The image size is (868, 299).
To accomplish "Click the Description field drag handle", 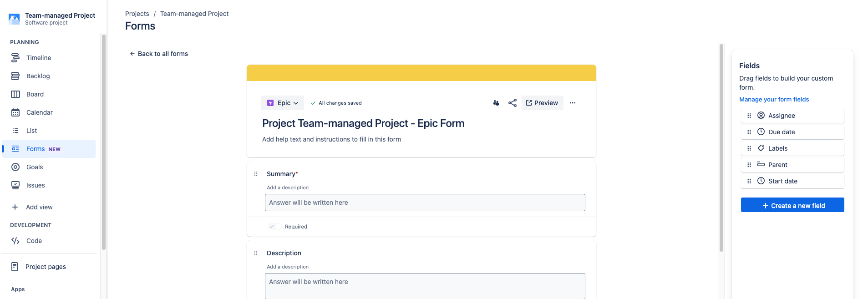I will click(x=256, y=253).
